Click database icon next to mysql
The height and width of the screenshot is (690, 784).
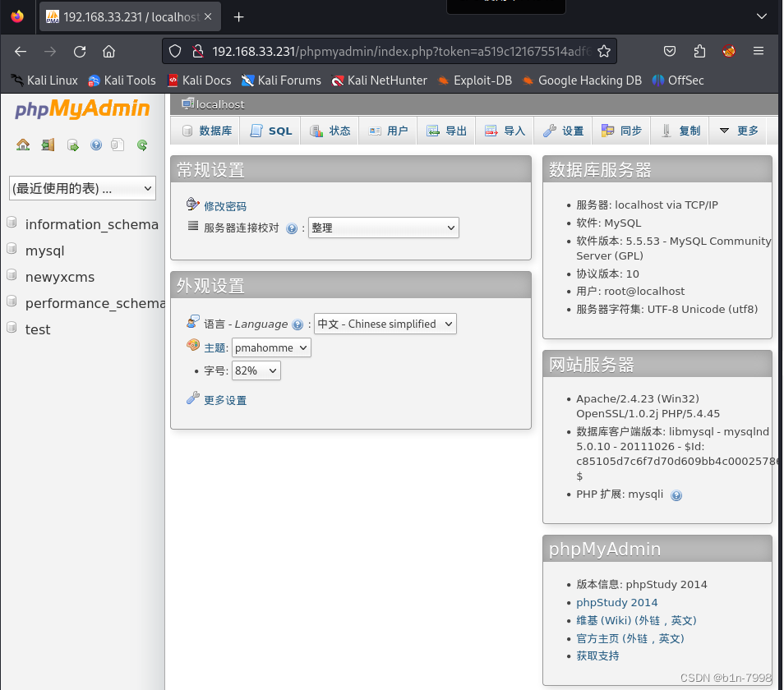pyautogui.click(x=12, y=249)
